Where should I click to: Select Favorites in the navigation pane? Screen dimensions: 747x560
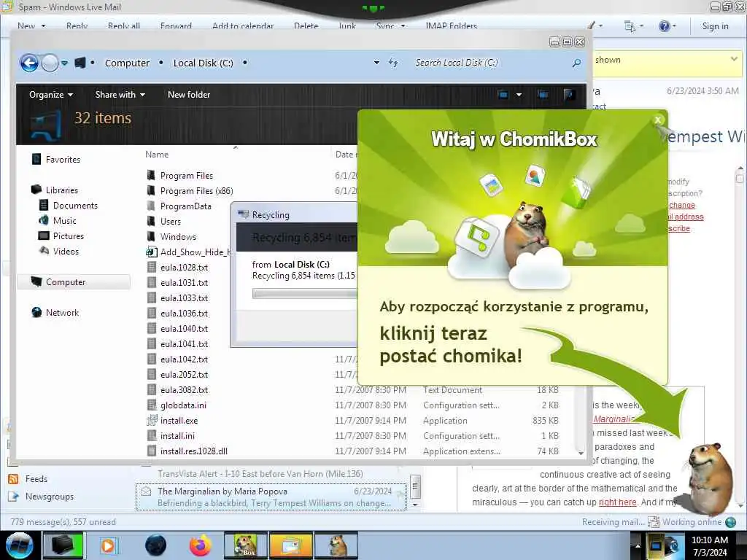click(x=63, y=160)
